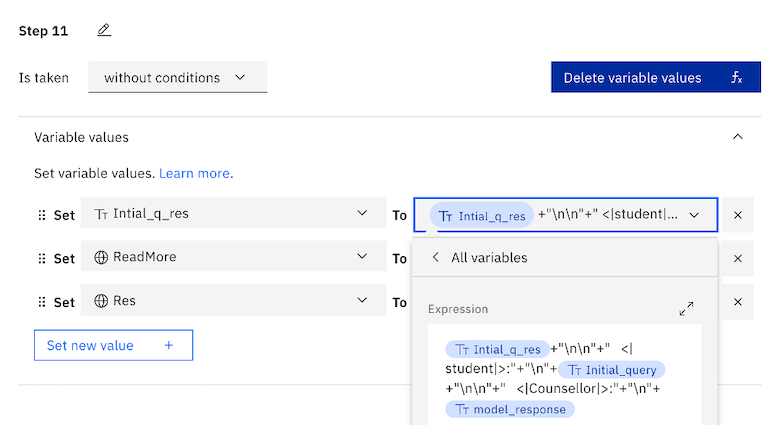
Task: Click the Set new value button
Action: [113, 345]
